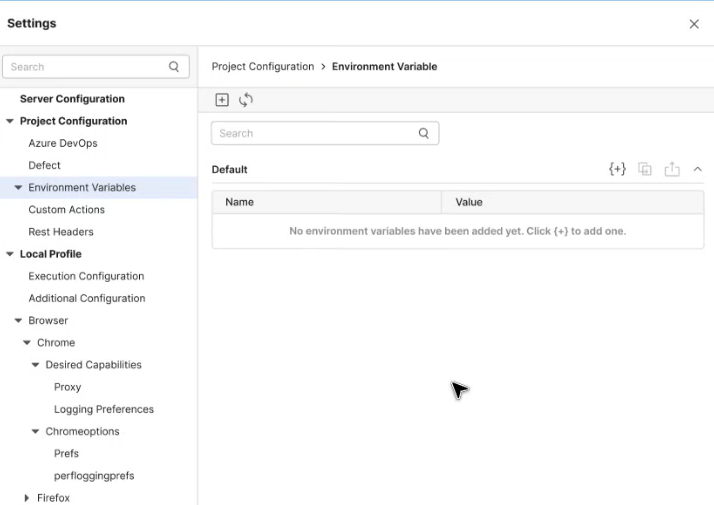Open Prefs settings
The width and height of the screenshot is (714, 505).
(66, 454)
